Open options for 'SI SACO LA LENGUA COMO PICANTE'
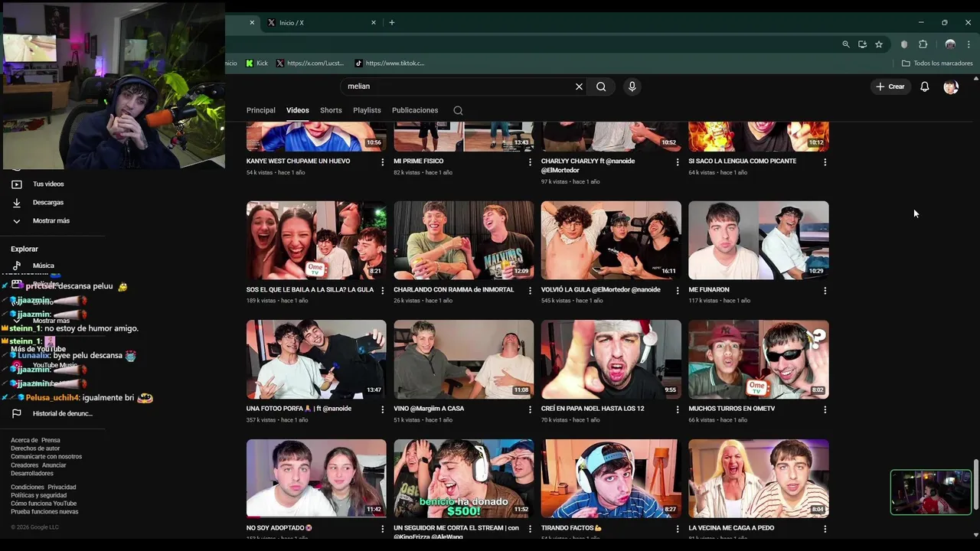This screenshot has width=980, height=551. tap(825, 162)
